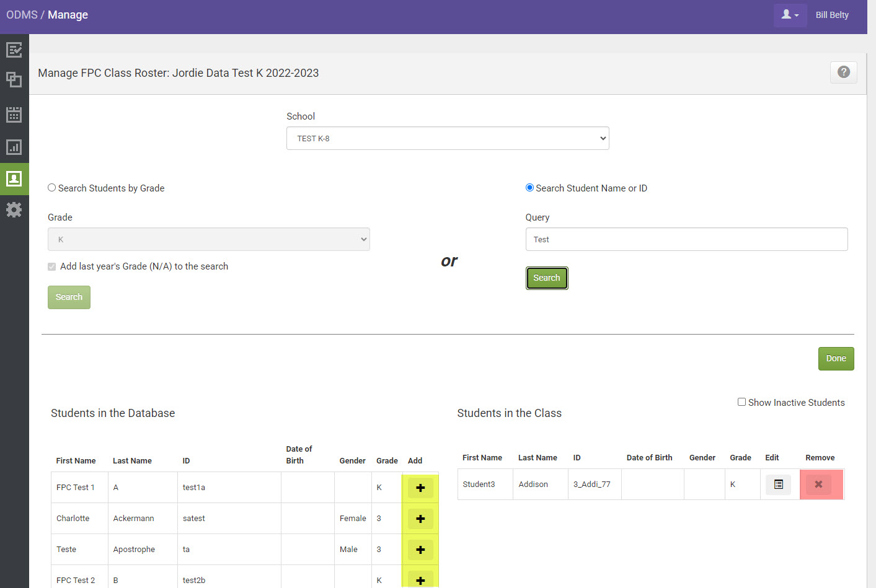Click the help question mark icon
This screenshot has width=876, height=588.
843,72
